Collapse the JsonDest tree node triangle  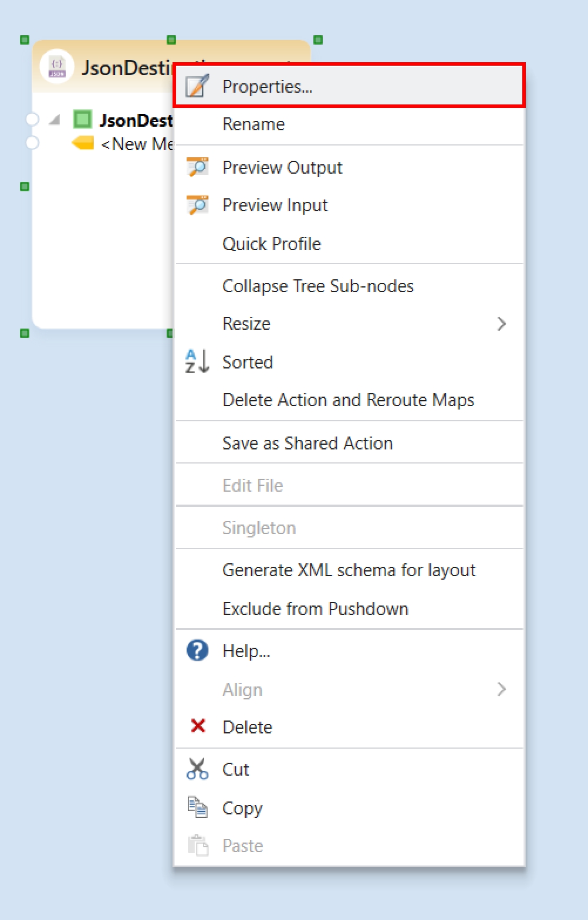55,120
